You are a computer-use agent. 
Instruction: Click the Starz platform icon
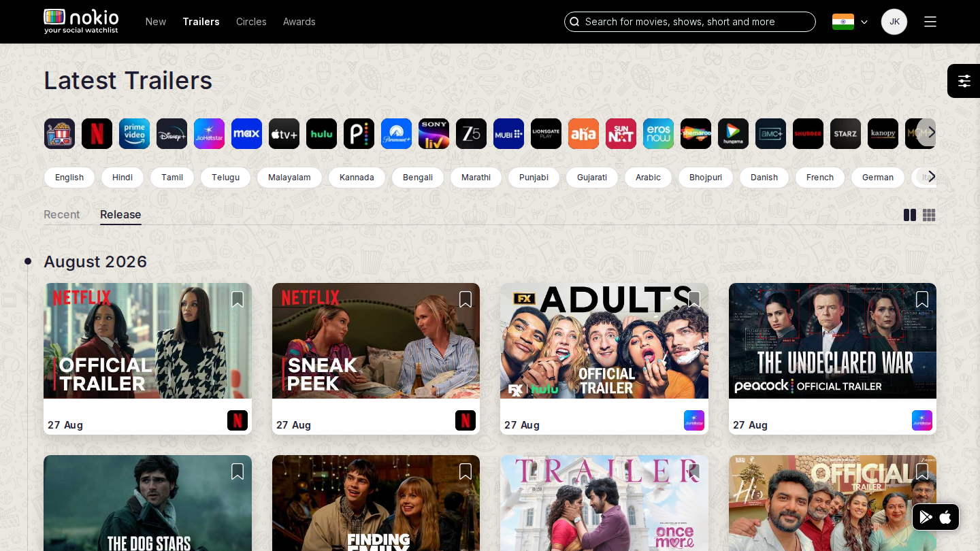pos(845,133)
